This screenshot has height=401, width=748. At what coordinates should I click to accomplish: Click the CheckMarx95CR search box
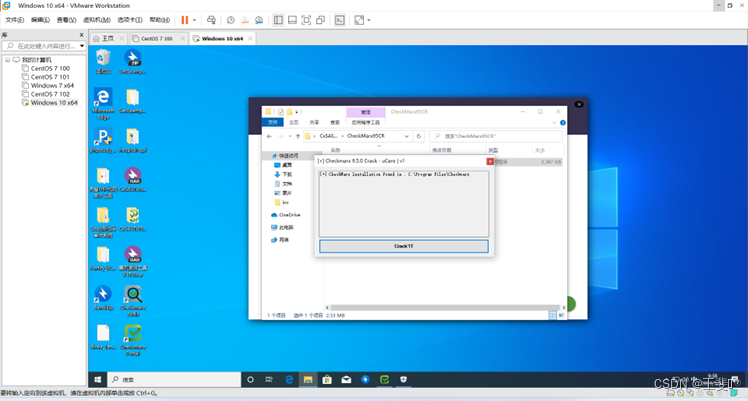pyautogui.click(x=496, y=136)
